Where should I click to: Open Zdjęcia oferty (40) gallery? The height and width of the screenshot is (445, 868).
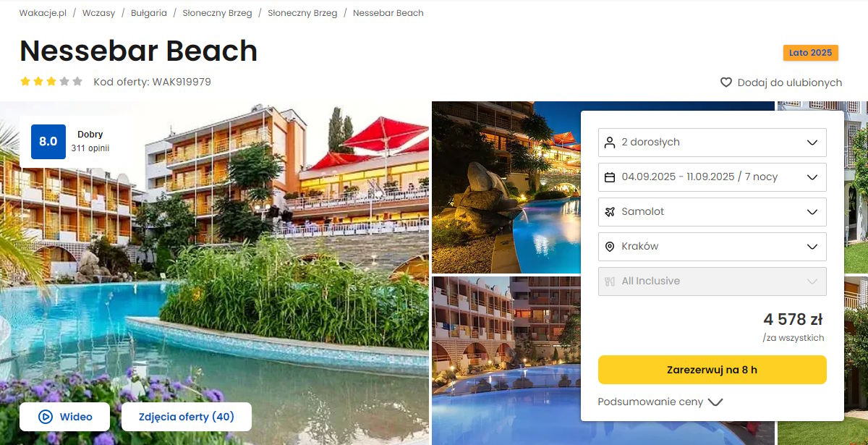(187, 417)
